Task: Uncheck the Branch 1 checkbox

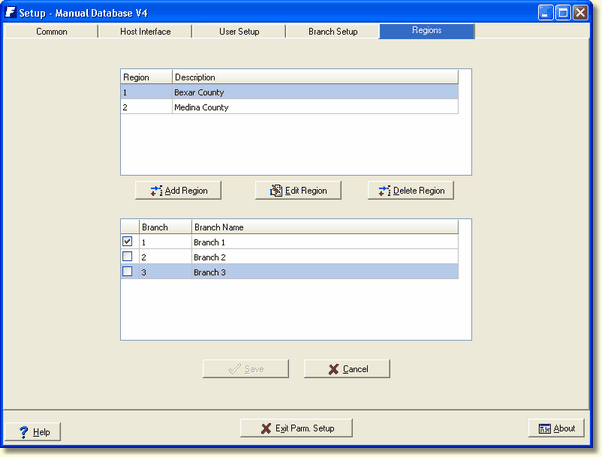Action: (127, 242)
